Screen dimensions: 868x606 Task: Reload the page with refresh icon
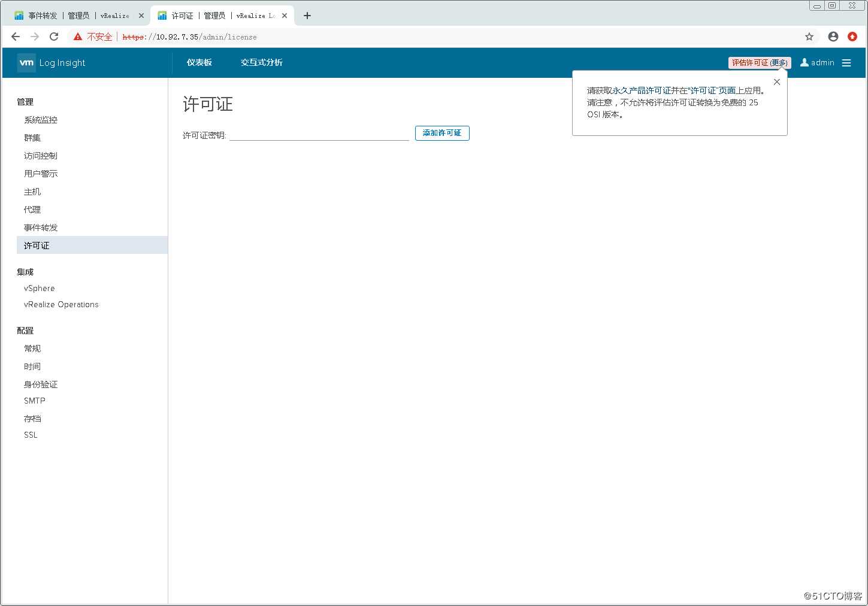click(54, 37)
